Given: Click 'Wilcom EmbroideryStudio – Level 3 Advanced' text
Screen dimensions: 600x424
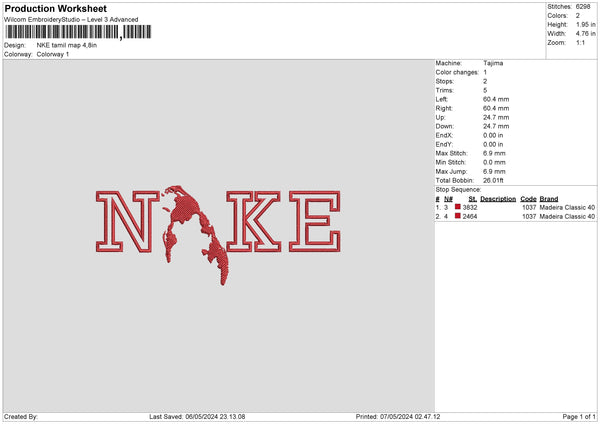Looking at the screenshot, I should [x=71, y=20].
